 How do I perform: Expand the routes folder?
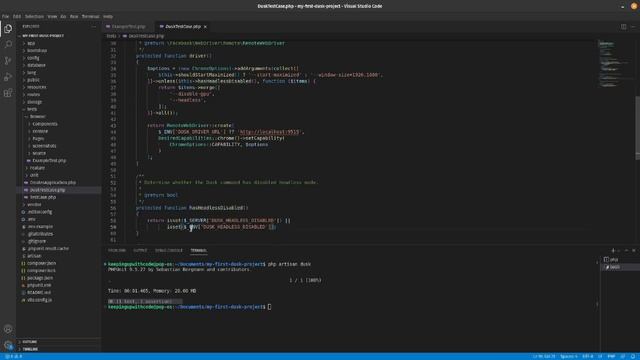(x=33, y=95)
